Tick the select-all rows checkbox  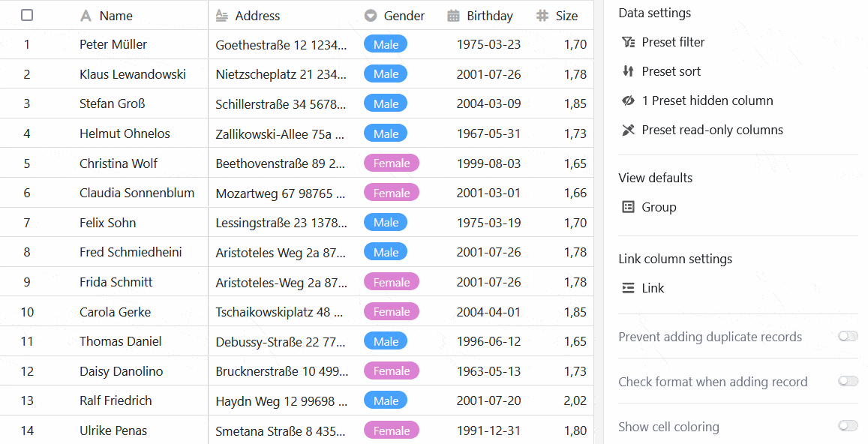tap(27, 16)
